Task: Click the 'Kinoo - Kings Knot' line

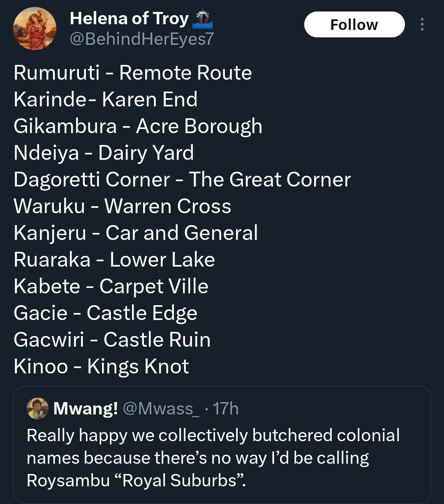Action: (101, 366)
